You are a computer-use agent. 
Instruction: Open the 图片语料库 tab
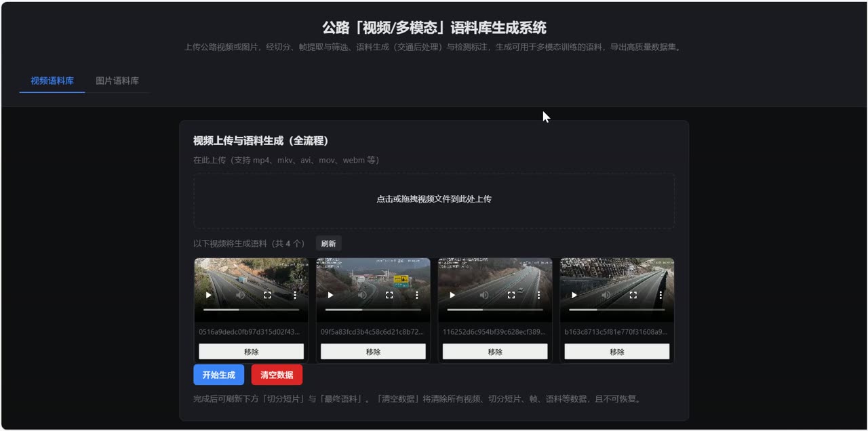[x=117, y=81]
